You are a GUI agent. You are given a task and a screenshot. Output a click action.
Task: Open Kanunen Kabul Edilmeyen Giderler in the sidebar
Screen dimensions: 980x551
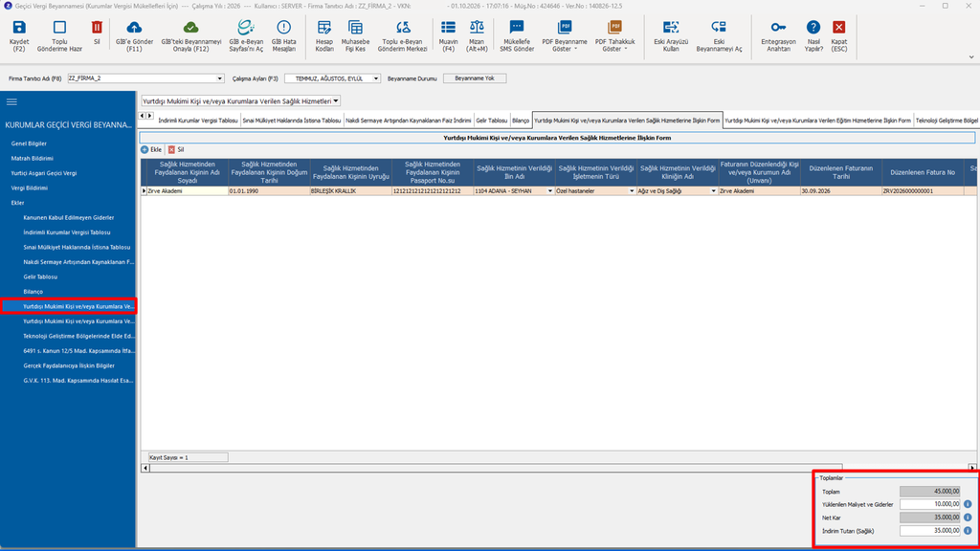(69, 217)
